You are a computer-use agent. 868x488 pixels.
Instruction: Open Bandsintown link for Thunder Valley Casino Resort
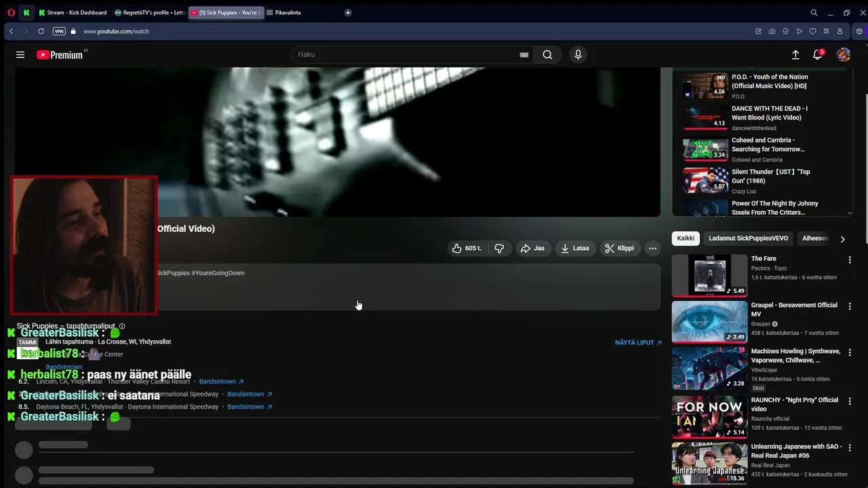(x=221, y=382)
